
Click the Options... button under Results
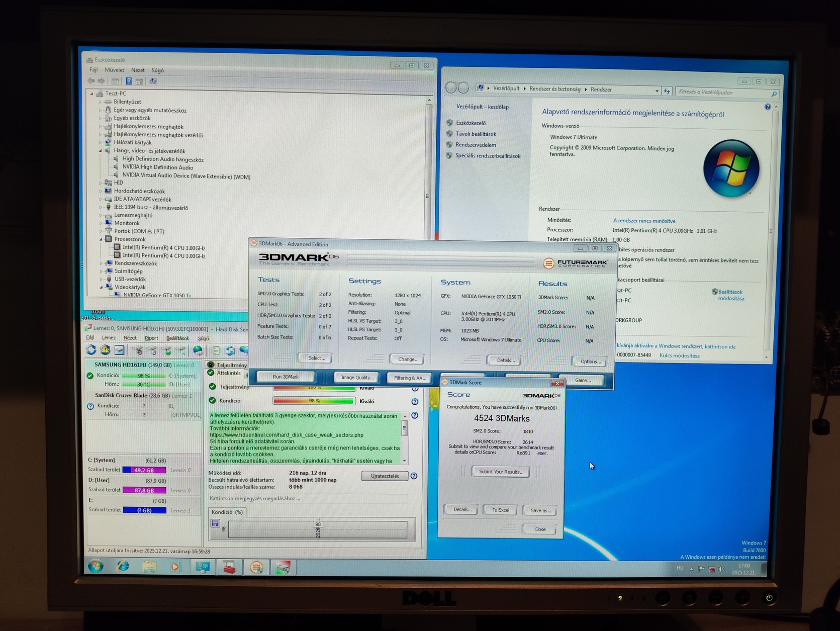(x=590, y=362)
